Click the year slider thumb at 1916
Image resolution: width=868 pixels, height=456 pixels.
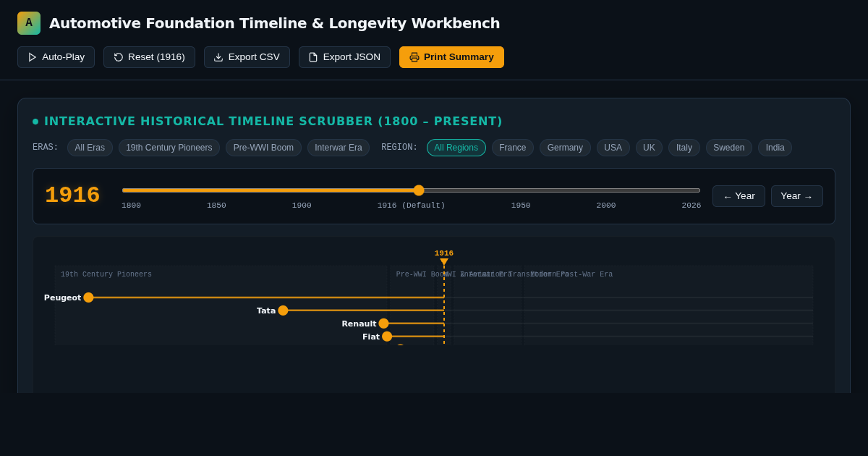pos(419,190)
